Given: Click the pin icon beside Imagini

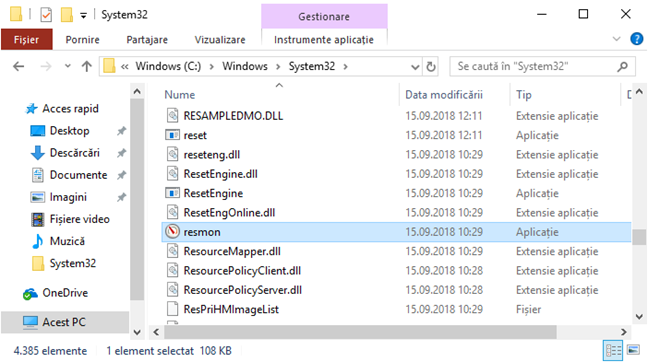Looking at the screenshot, I should click(121, 197).
